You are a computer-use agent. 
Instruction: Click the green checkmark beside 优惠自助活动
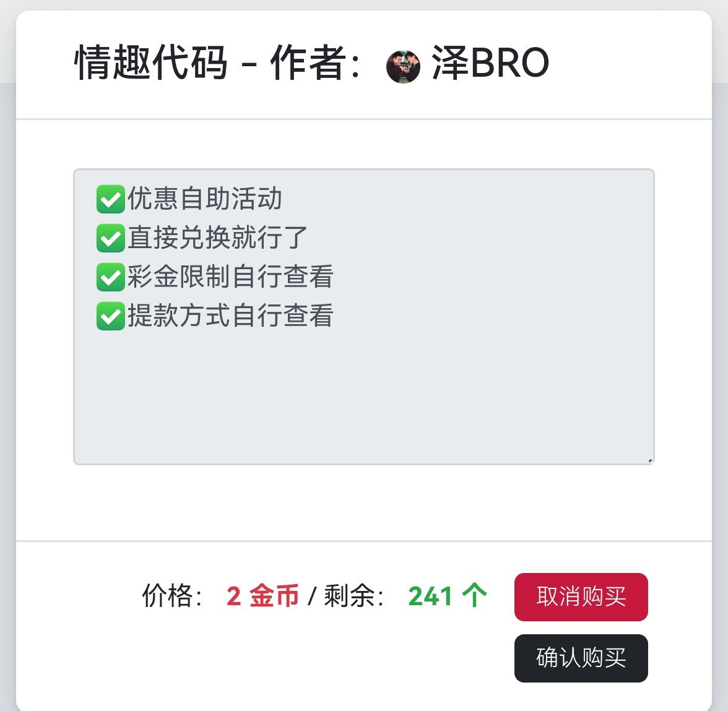111,199
